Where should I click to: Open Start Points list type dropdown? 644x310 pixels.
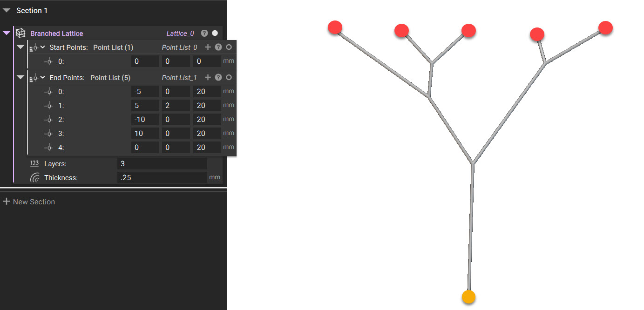point(42,47)
